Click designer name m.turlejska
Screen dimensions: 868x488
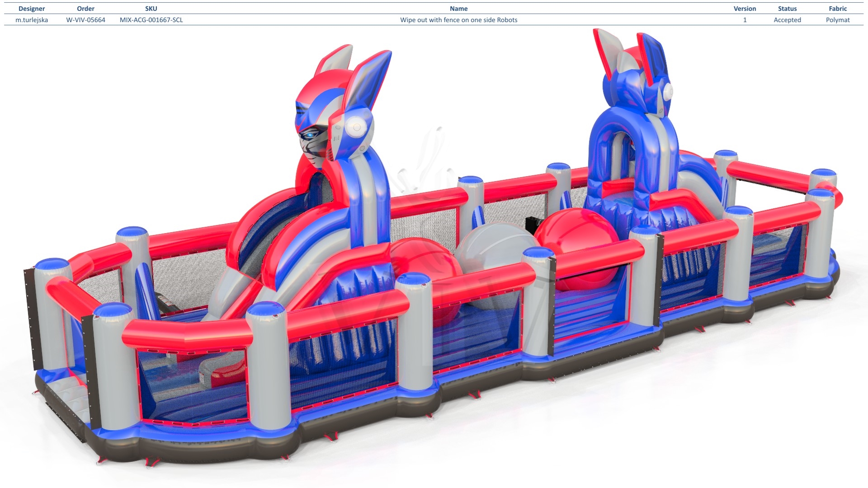click(32, 20)
